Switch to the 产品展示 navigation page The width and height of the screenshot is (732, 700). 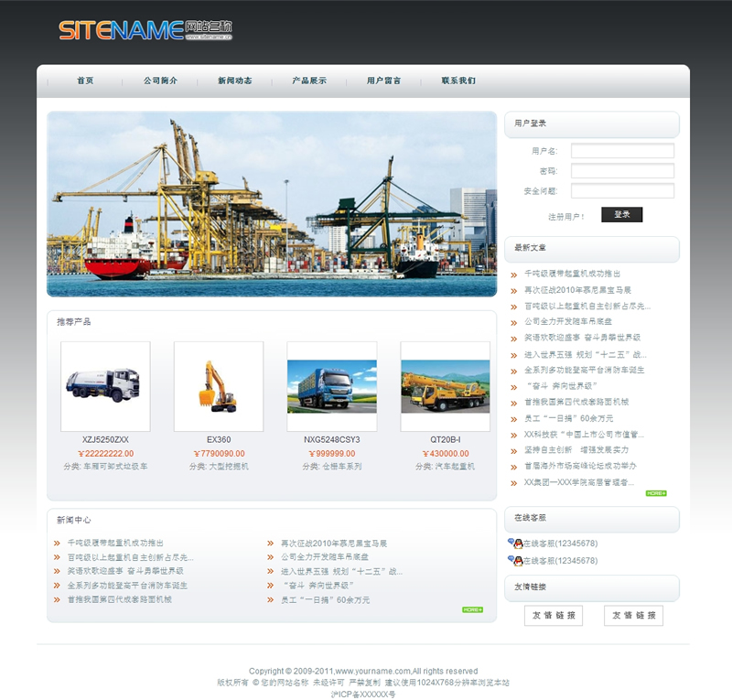309,81
